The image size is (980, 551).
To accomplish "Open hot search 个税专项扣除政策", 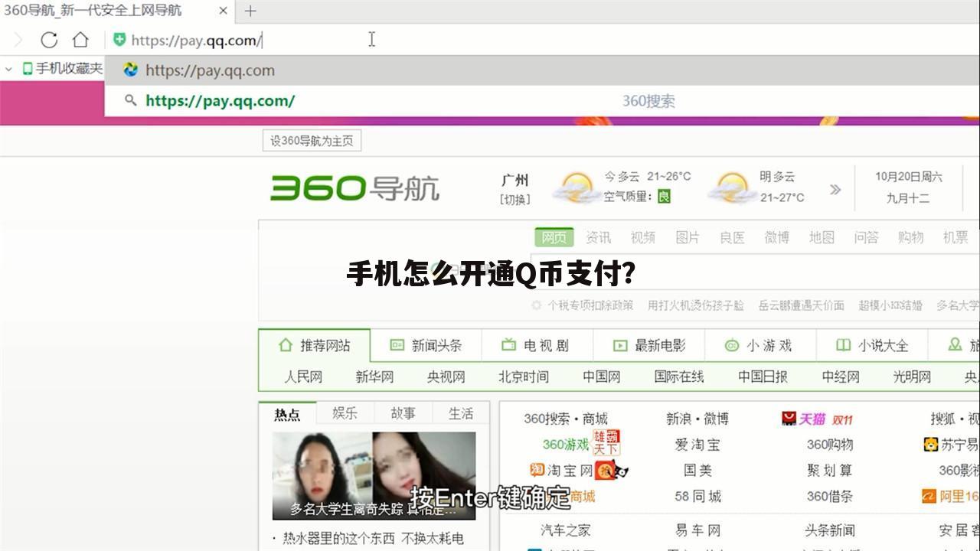I will (x=590, y=305).
